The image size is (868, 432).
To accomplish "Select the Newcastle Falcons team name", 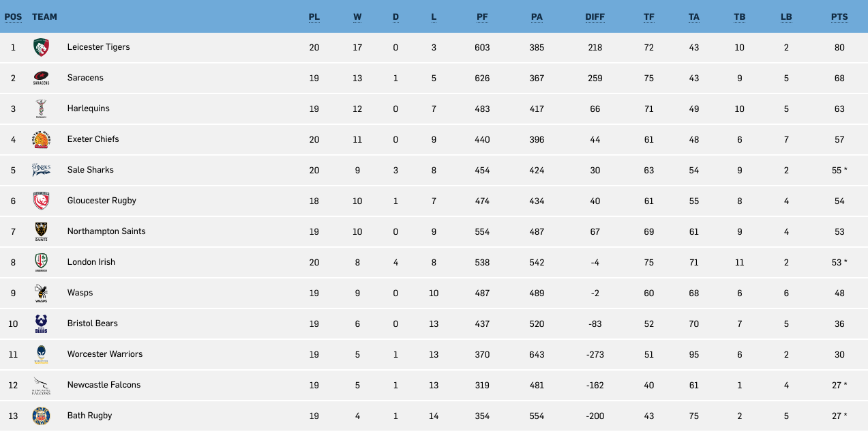I will pos(104,385).
